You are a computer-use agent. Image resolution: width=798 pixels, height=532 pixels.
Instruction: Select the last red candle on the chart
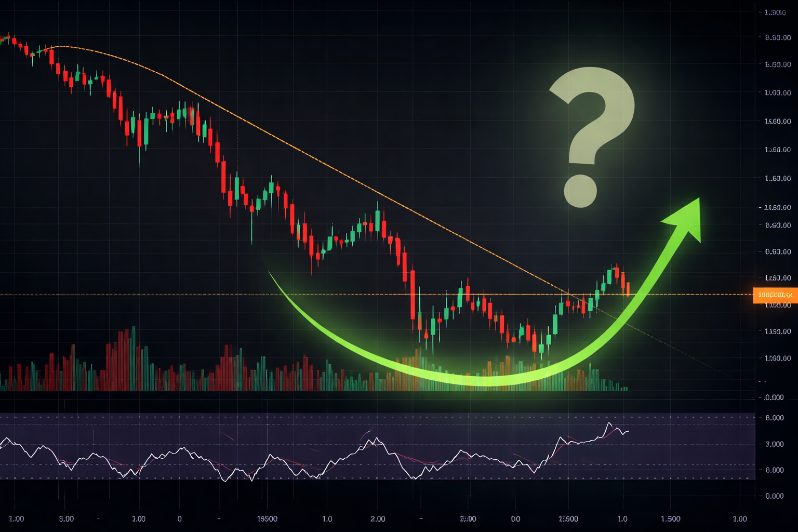tap(628, 289)
